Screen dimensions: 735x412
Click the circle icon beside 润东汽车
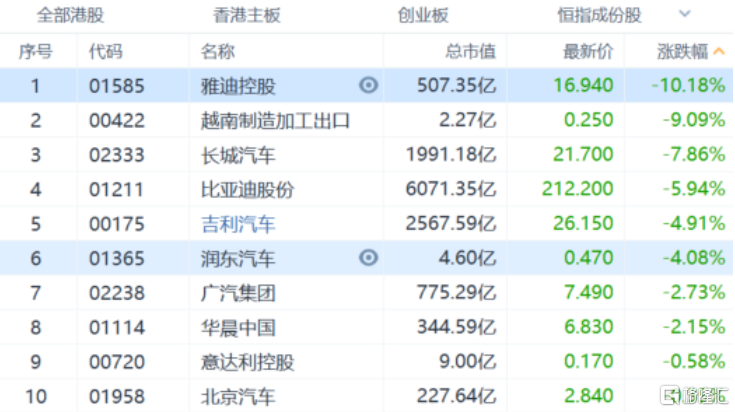[x=368, y=258]
